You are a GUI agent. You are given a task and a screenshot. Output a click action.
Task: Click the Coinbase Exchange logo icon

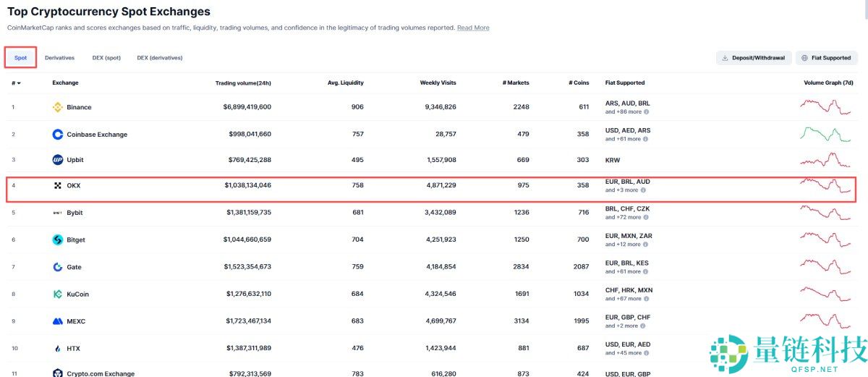58,134
